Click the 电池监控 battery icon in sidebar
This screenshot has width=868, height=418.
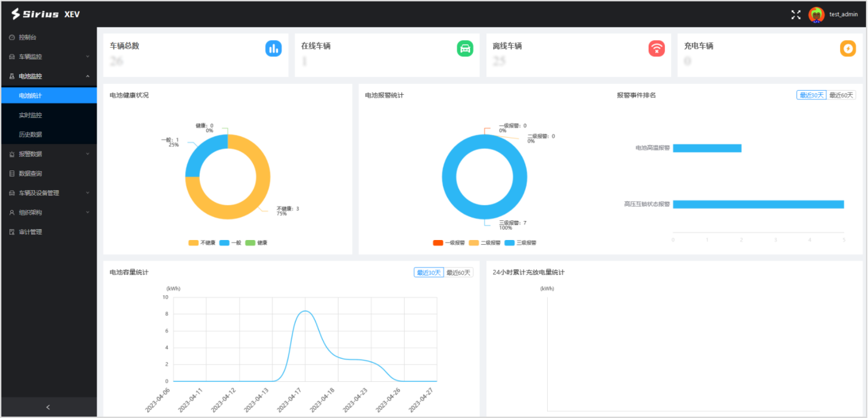[12, 76]
